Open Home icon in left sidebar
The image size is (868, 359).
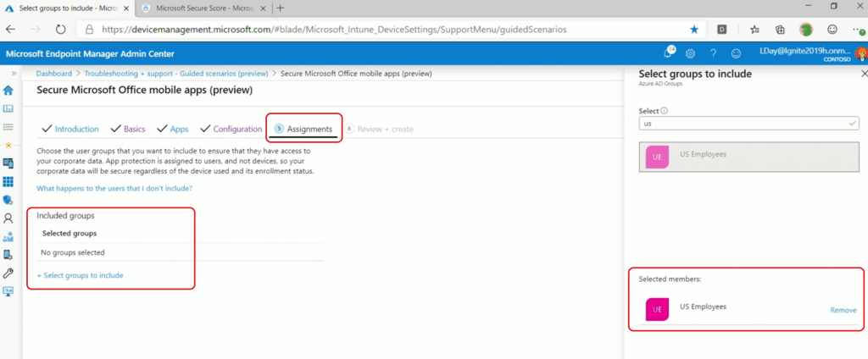click(8, 91)
